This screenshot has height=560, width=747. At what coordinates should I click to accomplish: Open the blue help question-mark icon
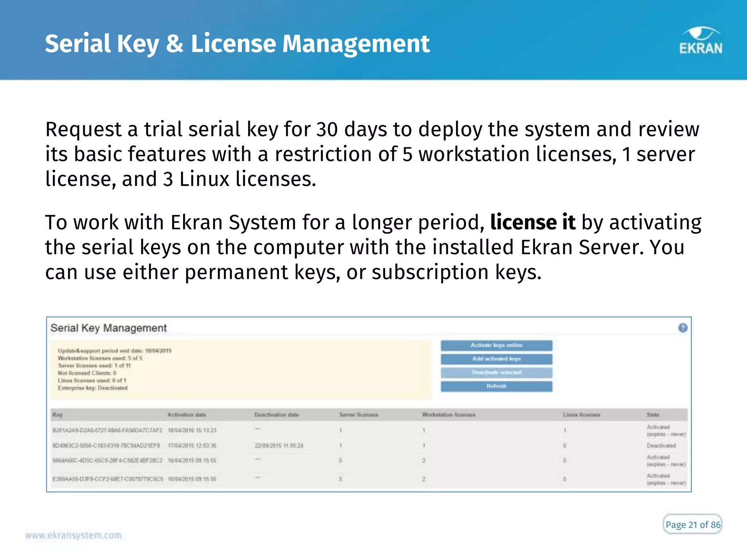tap(682, 328)
